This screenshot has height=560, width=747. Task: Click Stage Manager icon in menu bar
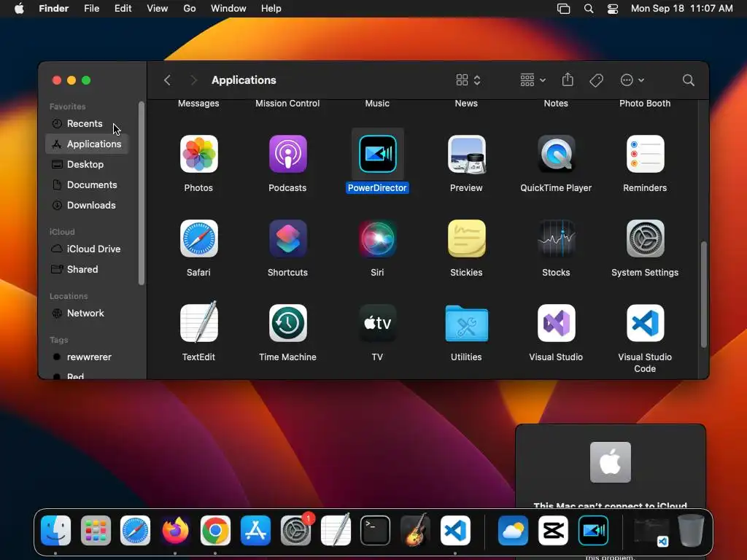pyautogui.click(x=564, y=9)
